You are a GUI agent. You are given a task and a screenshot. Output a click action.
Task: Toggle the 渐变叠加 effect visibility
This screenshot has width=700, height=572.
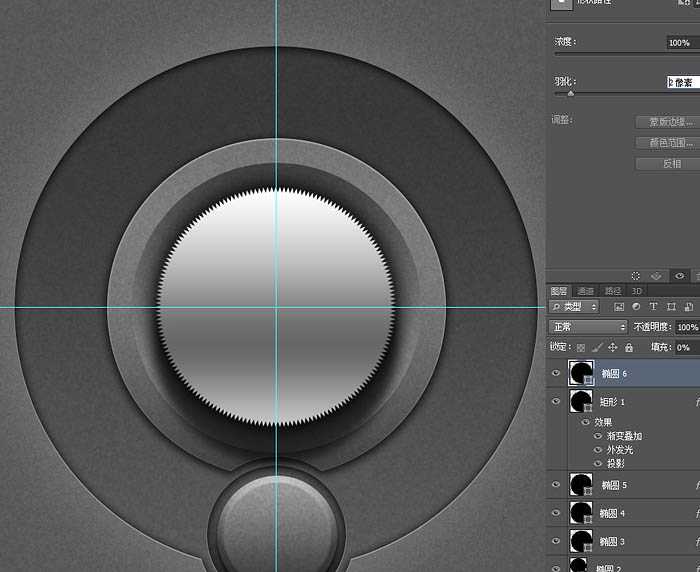coord(598,436)
